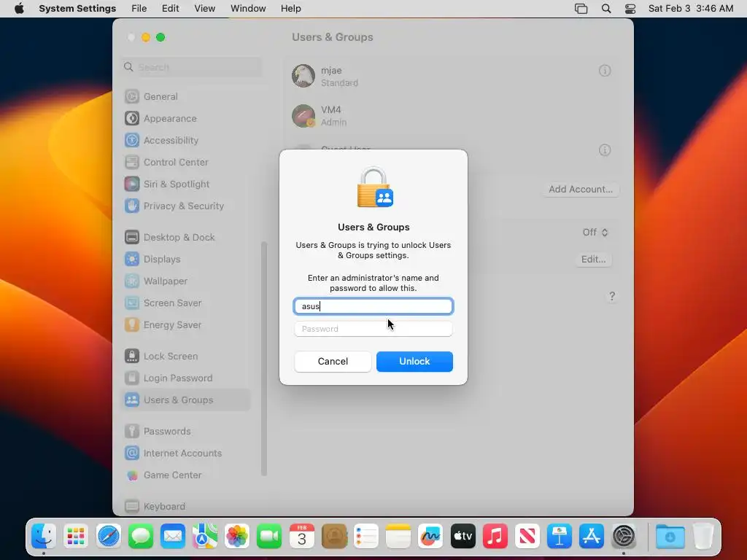Open Photos from the Dock

pos(237,537)
